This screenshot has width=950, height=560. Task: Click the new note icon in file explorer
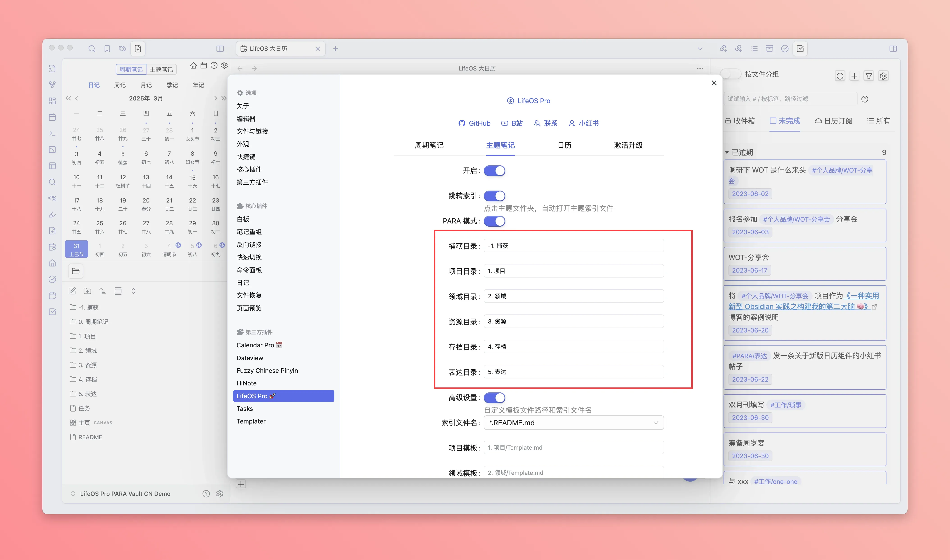point(72,291)
